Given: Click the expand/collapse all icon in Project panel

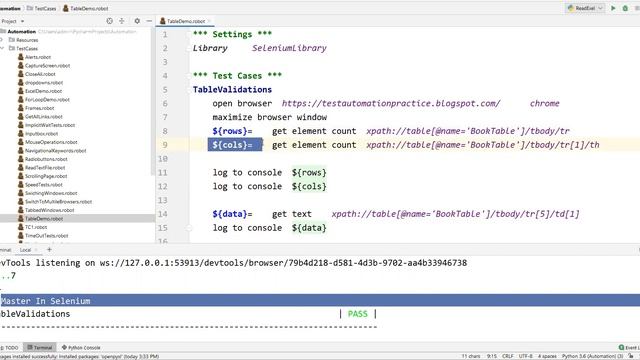Looking at the screenshot, I should pyautogui.click(x=122, y=21).
